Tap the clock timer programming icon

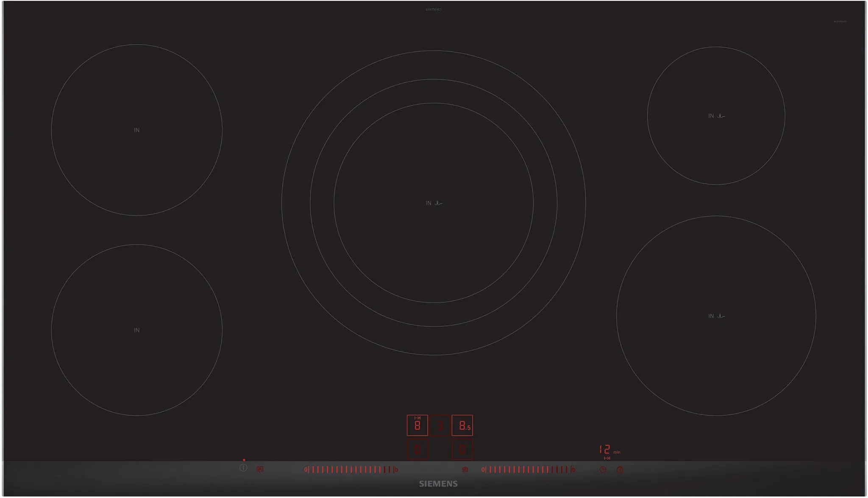(x=603, y=470)
